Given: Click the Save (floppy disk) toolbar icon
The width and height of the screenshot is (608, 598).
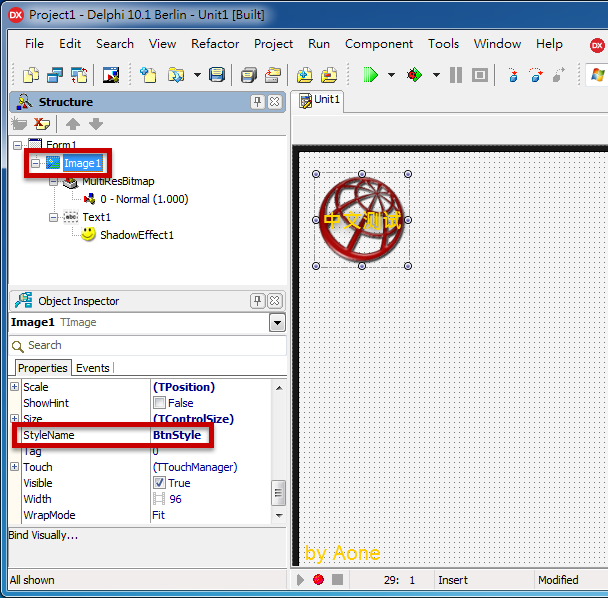Looking at the screenshot, I should (217, 75).
